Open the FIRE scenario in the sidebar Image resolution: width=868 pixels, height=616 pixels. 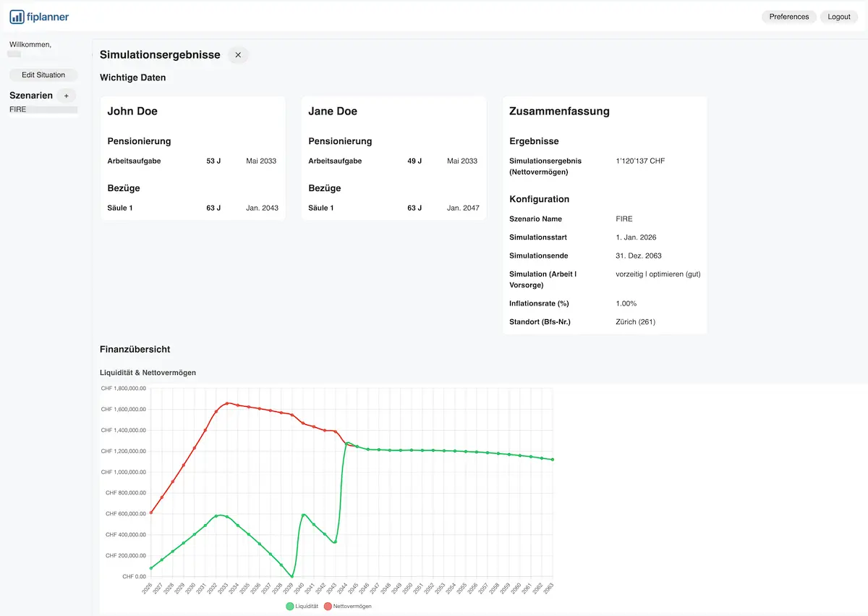pos(17,109)
